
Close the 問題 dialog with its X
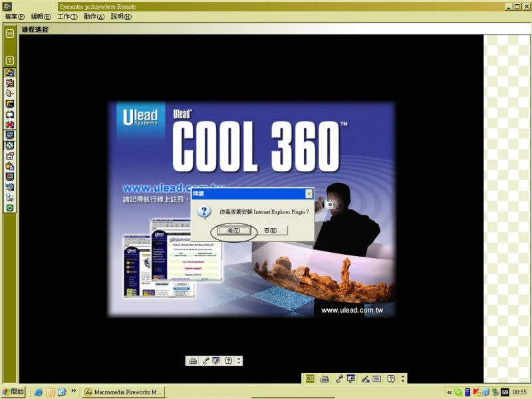click(x=309, y=194)
